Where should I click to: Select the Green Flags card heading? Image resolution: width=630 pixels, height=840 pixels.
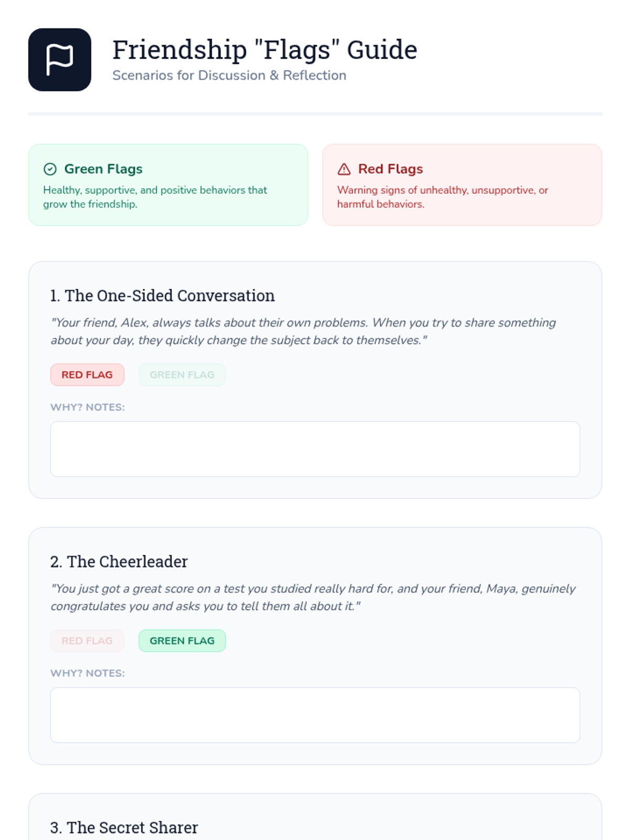pyautogui.click(x=103, y=169)
